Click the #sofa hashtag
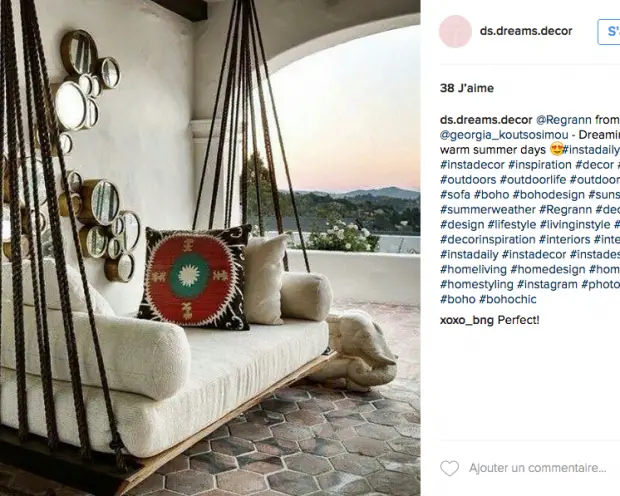Image resolution: width=620 pixels, height=496 pixels. click(x=455, y=195)
